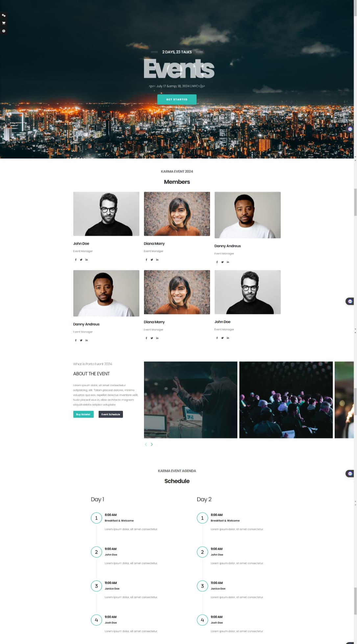Open the speaker presenting carousel photo
This screenshot has height=644, width=357.
pos(191,400)
